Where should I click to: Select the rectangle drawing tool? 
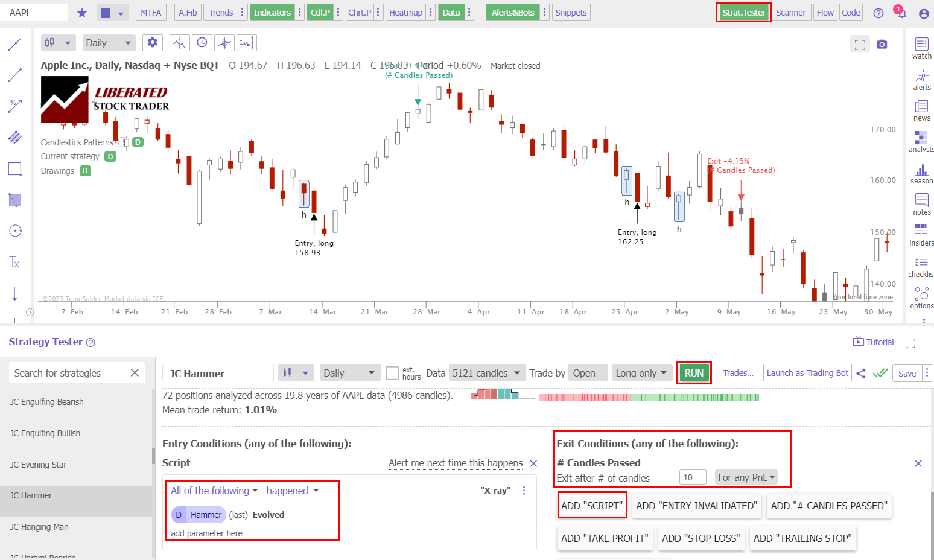[14, 169]
